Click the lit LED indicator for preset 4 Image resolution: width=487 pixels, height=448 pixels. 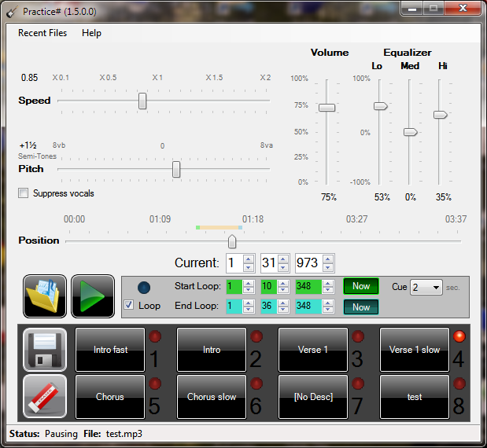point(459,337)
